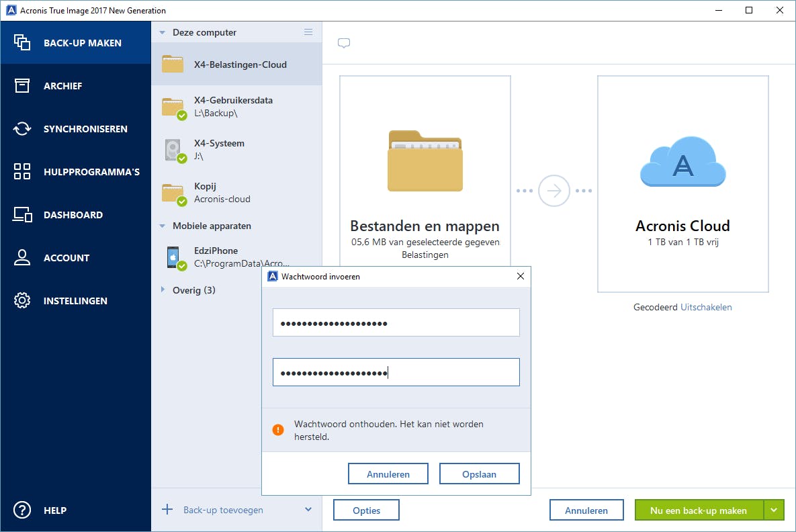Image resolution: width=796 pixels, height=532 pixels.
Task: Click the orange warning icon in the dialog
Action: click(278, 430)
